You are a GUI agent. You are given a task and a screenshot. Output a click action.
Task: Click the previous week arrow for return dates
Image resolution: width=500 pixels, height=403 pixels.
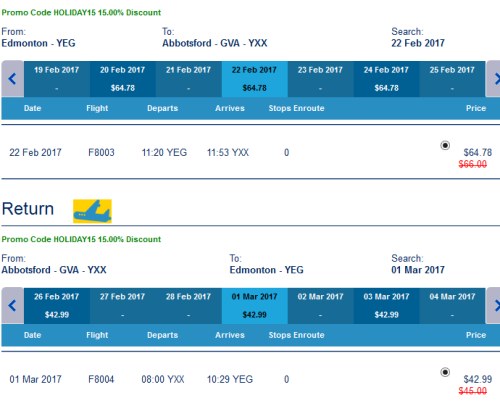click(12, 306)
